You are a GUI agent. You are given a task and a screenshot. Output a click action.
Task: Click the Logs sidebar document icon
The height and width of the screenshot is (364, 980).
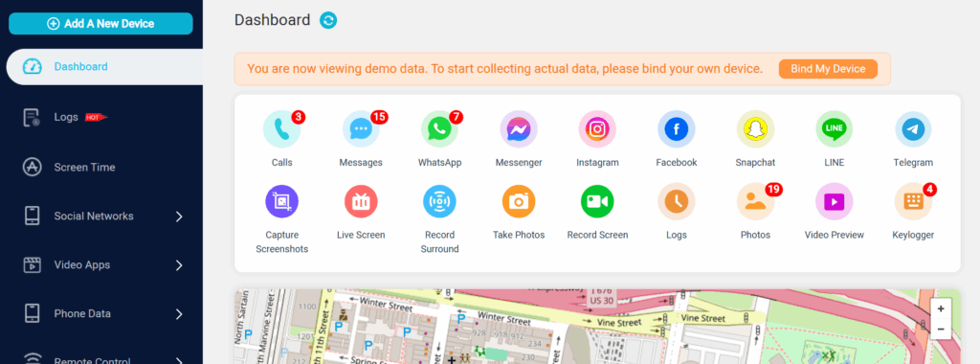coord(32,118)
